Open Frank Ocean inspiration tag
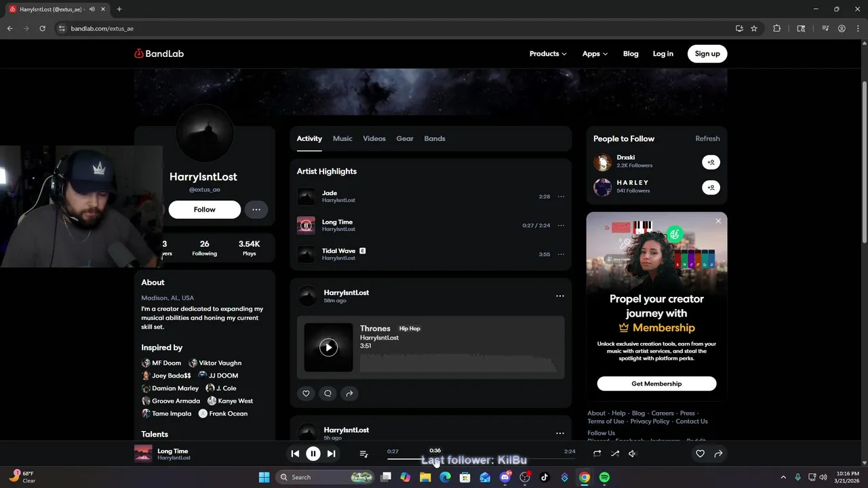Viewport: 868px width, 488px height. (x=223, y=413)
